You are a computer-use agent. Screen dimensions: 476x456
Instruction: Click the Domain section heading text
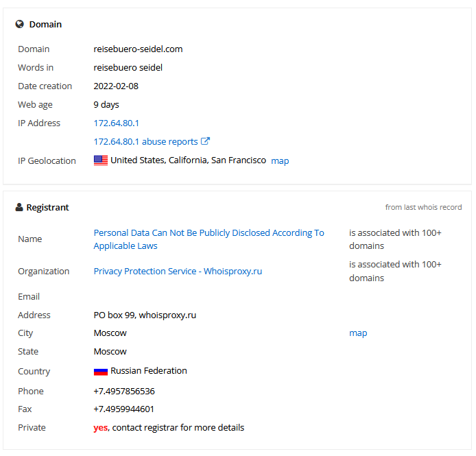(x=45, y=24)
